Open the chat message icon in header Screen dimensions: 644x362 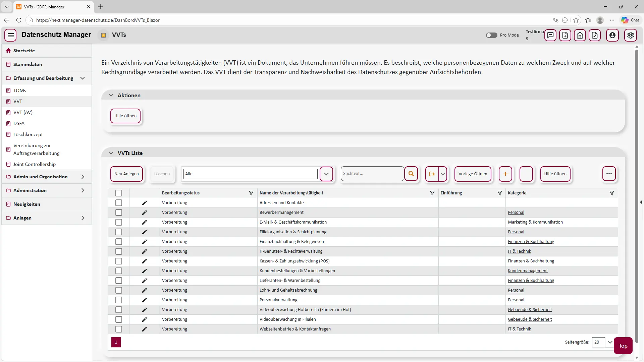(550, 35)
